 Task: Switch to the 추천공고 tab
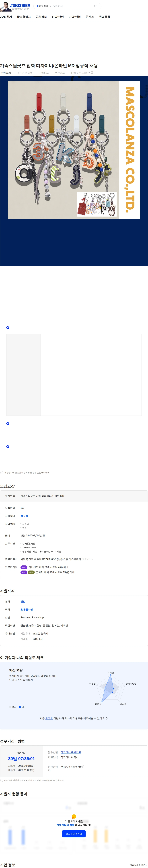point(60,72)
